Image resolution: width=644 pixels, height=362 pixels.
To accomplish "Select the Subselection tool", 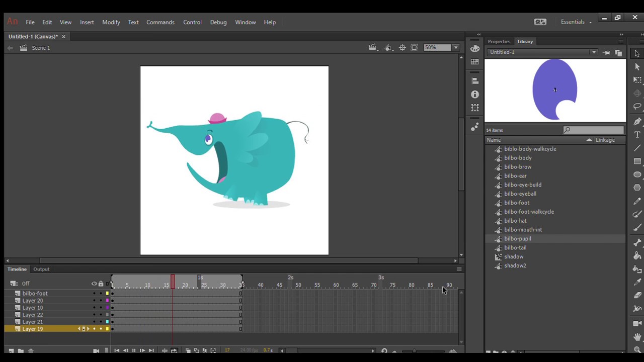I will (x=637, y=67).
